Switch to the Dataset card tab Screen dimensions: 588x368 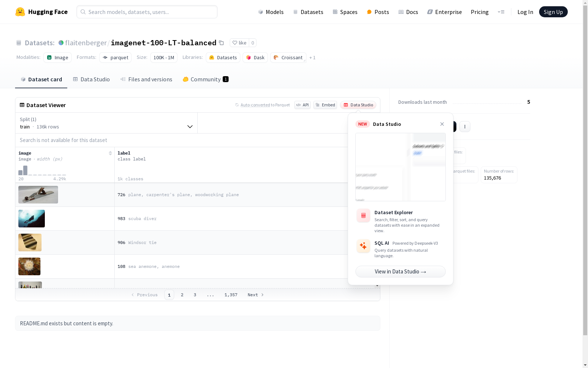tap(41, 79)
